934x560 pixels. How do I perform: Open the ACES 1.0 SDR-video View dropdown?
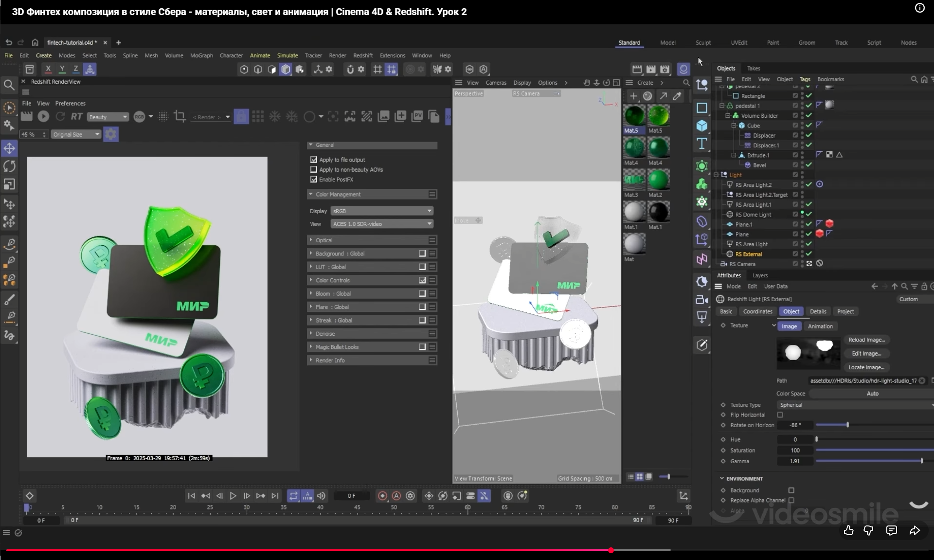point(382,224)
